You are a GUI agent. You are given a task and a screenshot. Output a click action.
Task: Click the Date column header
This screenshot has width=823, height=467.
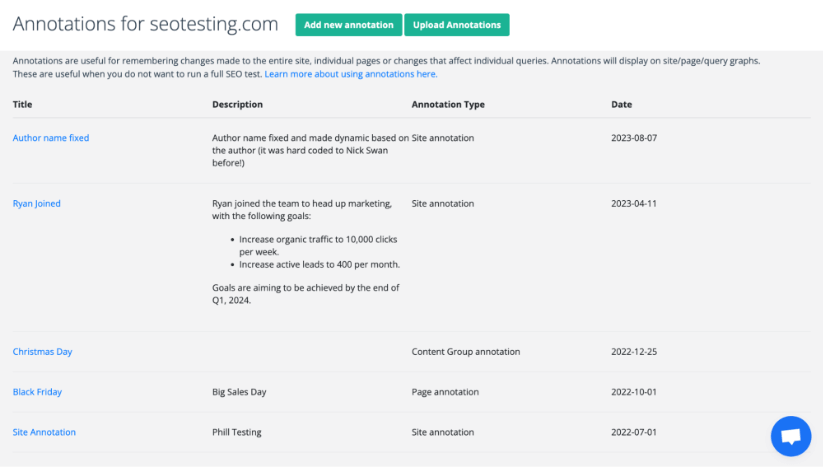click(621, 104)
